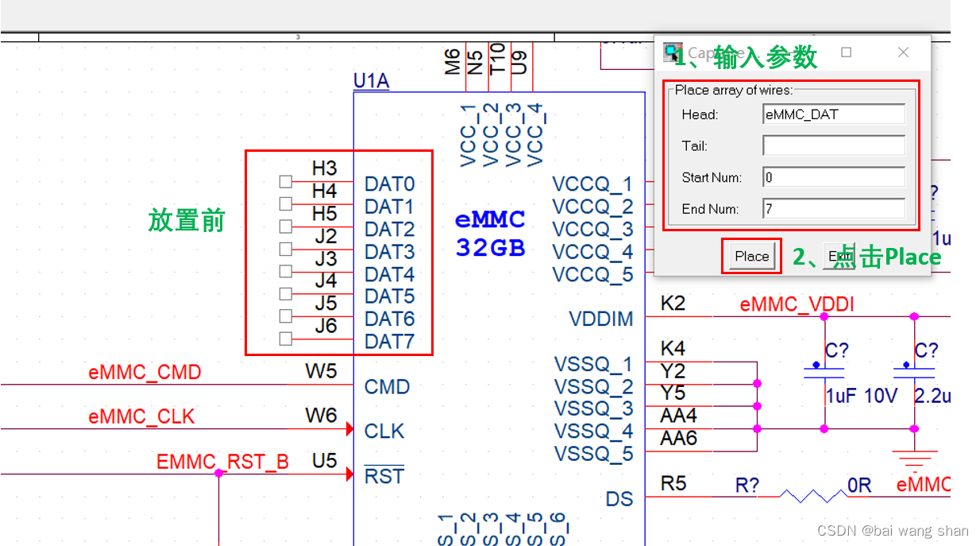Select the ground symbol below the capacitors
The height and width of the screenshot is (546, 980).
click(x=913, y=459)
